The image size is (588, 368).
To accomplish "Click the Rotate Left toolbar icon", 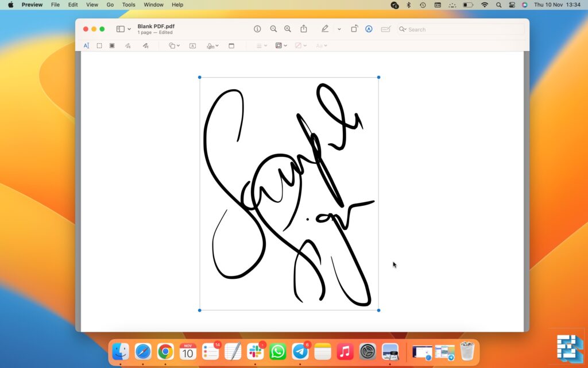I will (x=354, y=29).
